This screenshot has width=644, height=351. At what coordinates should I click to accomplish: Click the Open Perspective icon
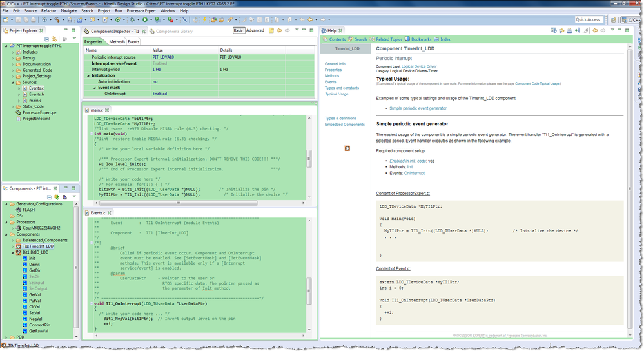point(613,20)
